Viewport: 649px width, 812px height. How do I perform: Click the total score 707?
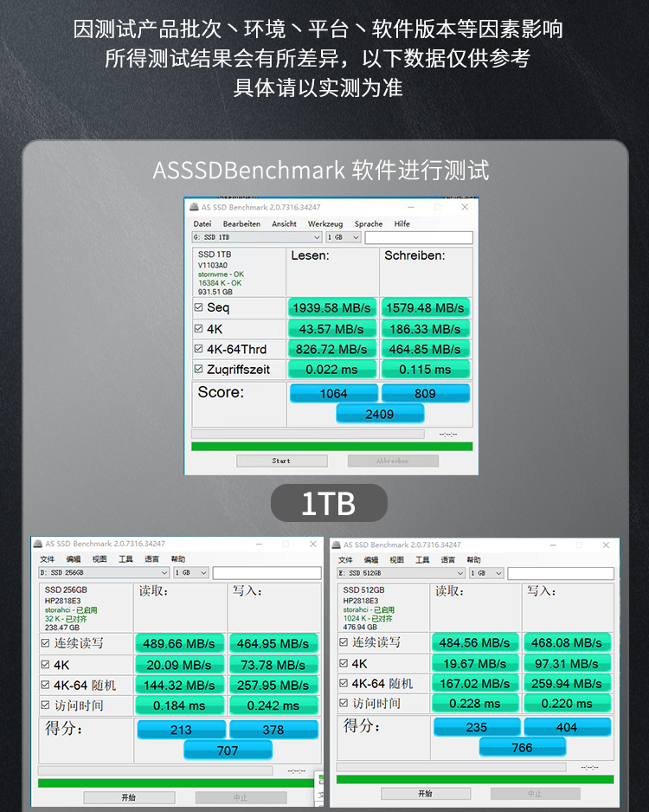pos(228,751)
